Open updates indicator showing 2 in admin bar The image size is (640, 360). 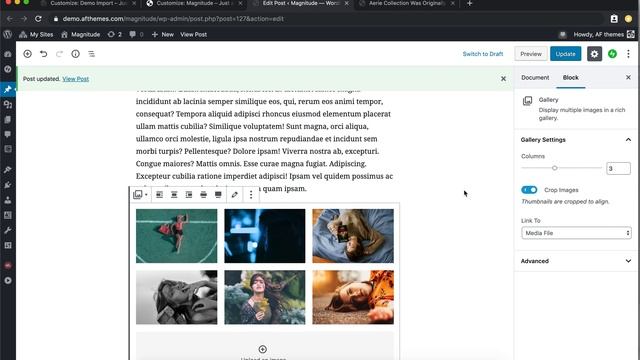coord(114,34)
